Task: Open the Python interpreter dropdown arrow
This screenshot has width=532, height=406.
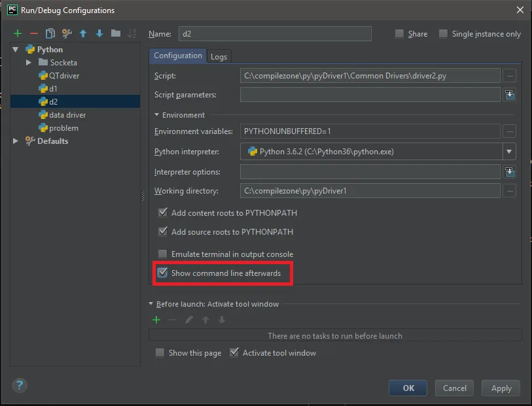Action: tap(509, 152)
